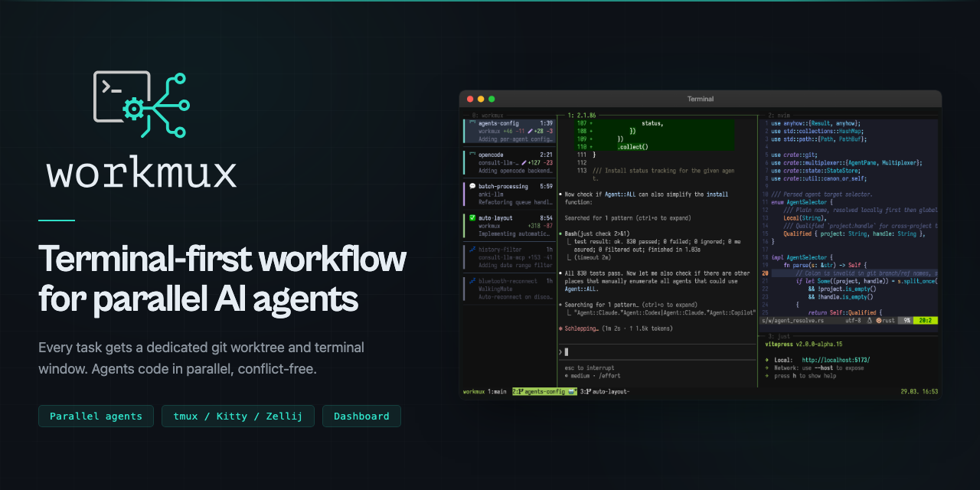Click the red Schlepping spinner icon
The height and width of the screenshot is (490, 980).
(561, 328)
